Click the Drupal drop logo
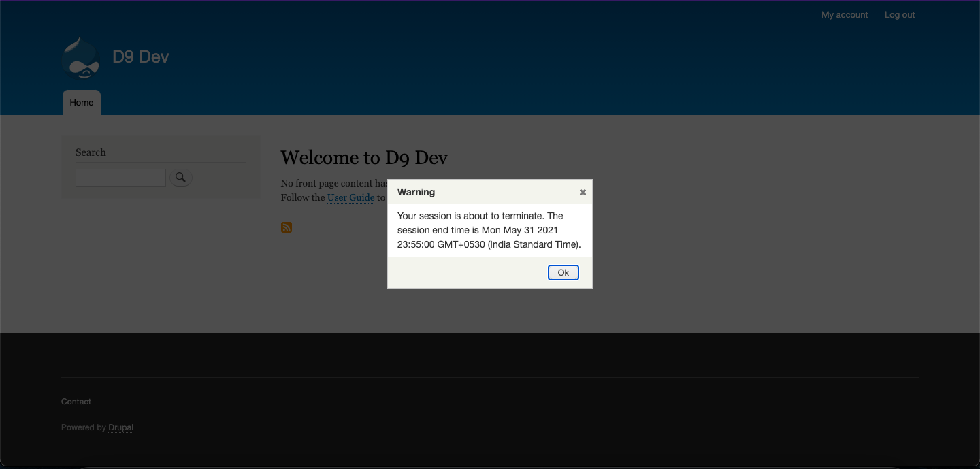The image size is (980, 469). 81,58
